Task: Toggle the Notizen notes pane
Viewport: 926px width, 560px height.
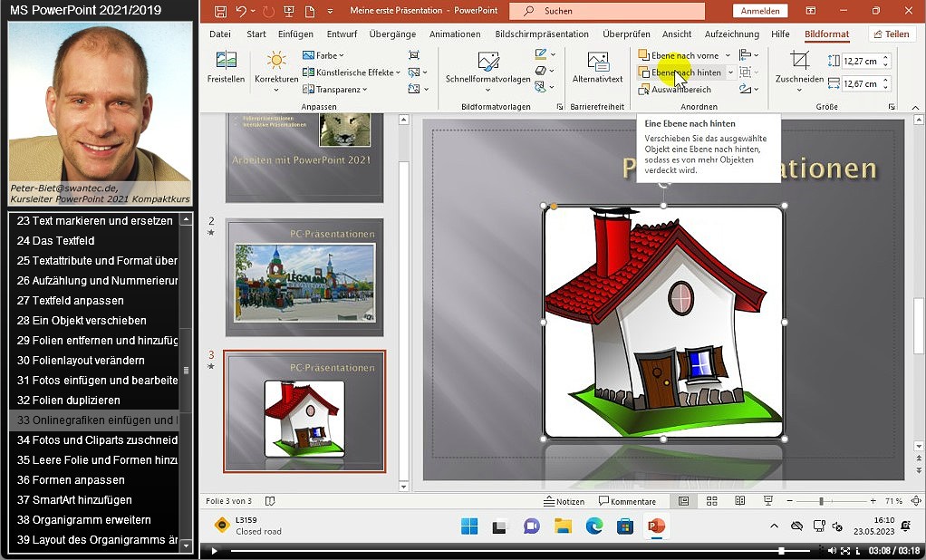Action: click(564, 501)
